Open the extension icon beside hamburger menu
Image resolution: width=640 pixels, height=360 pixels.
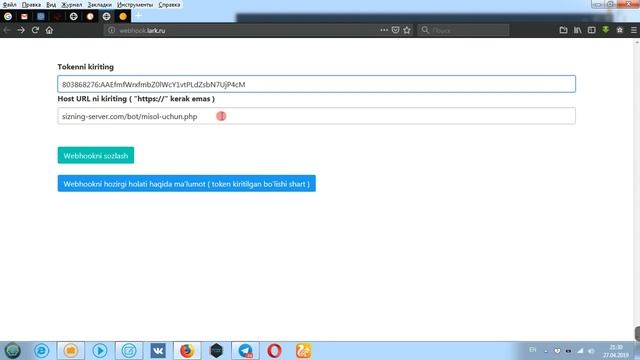tap(620, 30)
